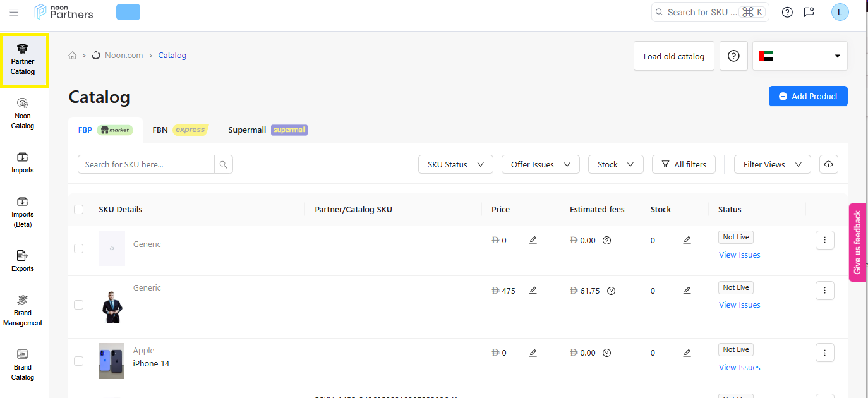Image resolution: width=868 pixels, height=398 pixels.
Task: Click the man in suit thumbnail
Action: pos(111,306)
